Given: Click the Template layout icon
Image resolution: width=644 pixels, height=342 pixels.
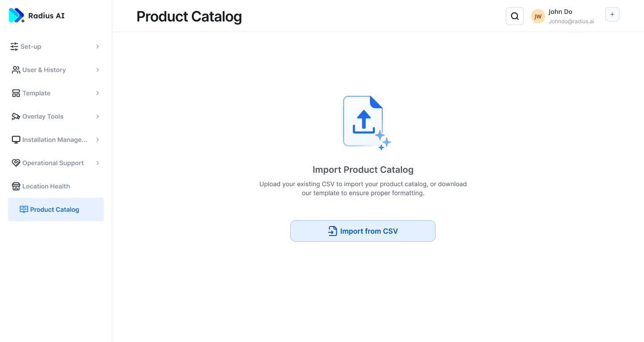Looking at the screenshot, I should (16, 93).
